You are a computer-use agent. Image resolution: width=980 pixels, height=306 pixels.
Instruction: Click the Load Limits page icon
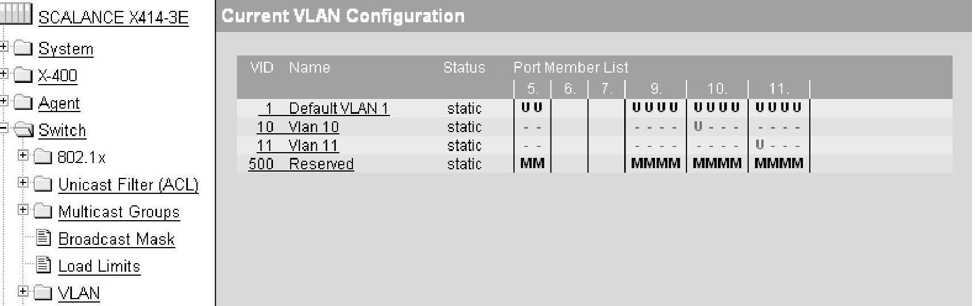pos(43,265)
